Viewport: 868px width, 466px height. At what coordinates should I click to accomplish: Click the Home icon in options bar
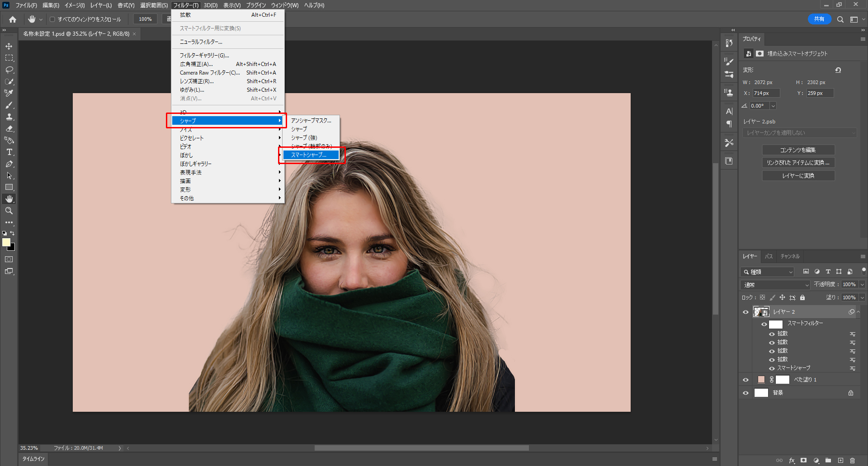pos(13,19)
